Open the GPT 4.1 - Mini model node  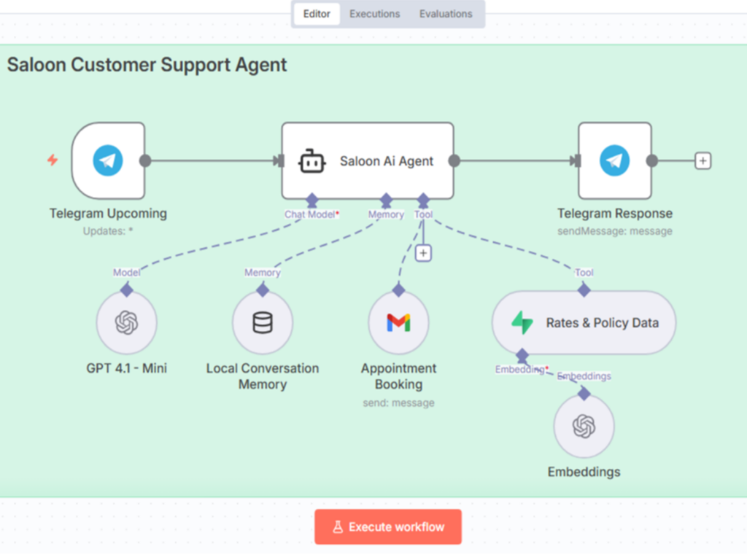click(127, 322)
